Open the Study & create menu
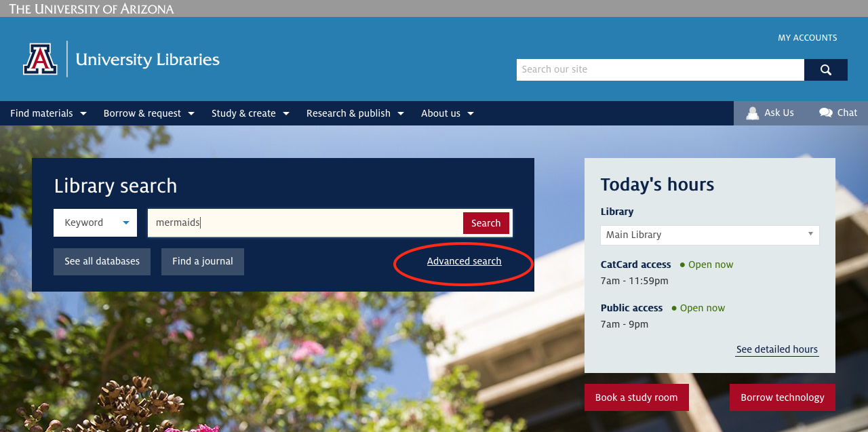This screenshot has height=432, width=868. click(244, 113)
